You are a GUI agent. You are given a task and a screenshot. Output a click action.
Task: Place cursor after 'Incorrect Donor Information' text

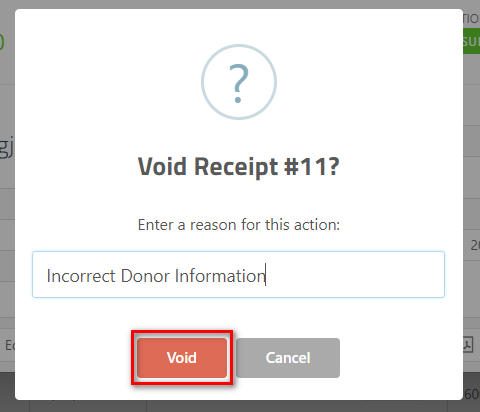coord(266,276)
